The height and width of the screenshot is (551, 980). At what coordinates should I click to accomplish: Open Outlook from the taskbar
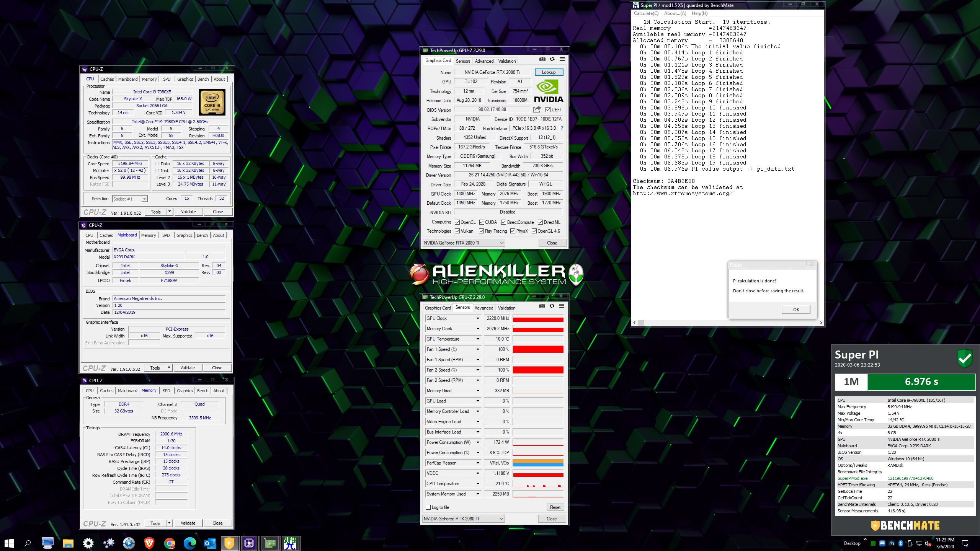(210, 543)
